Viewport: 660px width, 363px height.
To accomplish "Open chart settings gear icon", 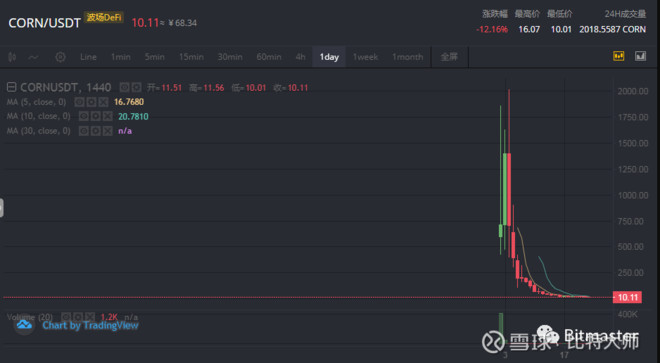I will (60, 57).
